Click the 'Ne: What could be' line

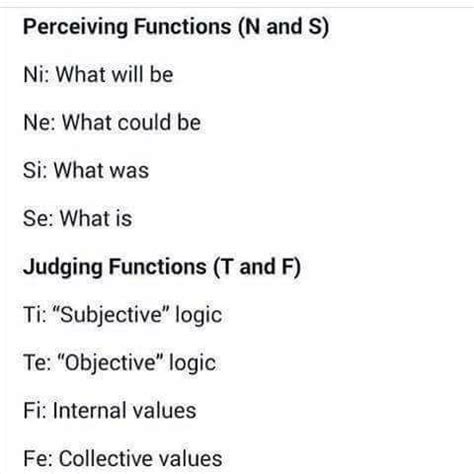(112, 122)
